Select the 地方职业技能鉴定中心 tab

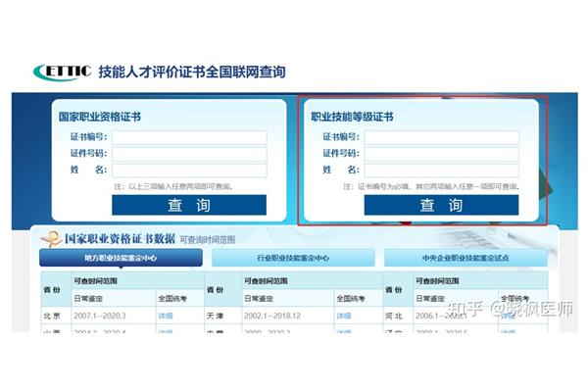click(x=121, y=258)
